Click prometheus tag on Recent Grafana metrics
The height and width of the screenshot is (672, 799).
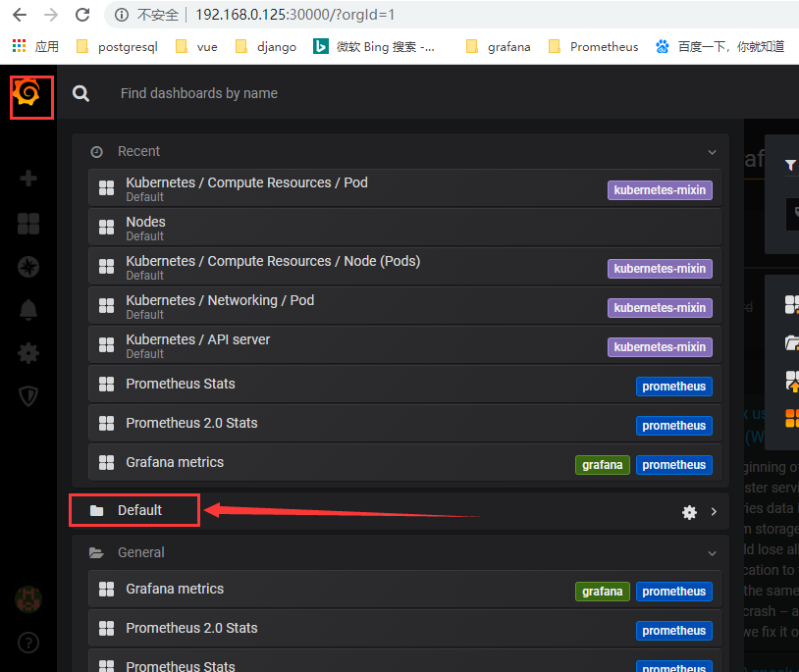(x=674, y=465)
